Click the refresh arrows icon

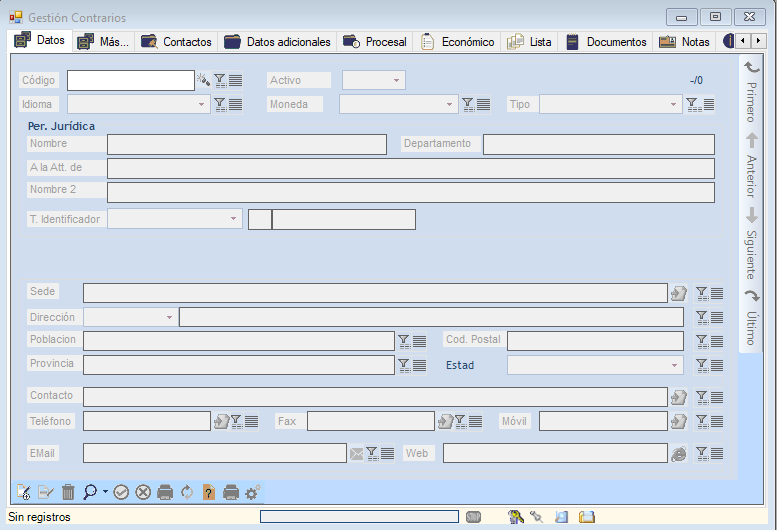click(x=187, y=492)
